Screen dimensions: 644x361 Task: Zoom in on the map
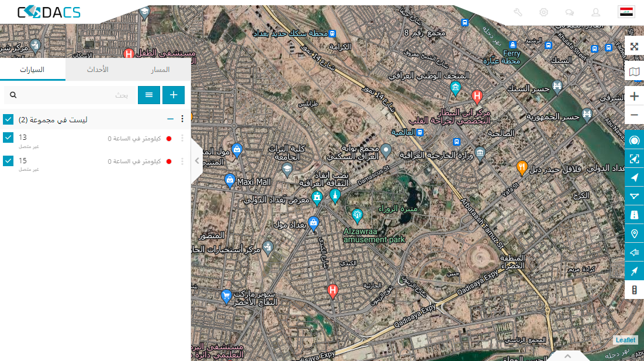pyautogui.click(x=634, y=96)
